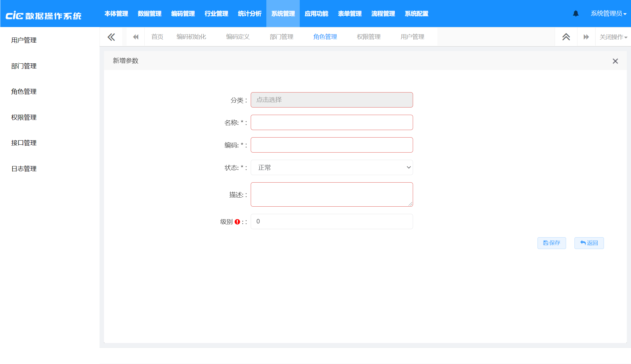Viewport: 631px width, 364px height.
Task: Select 日志管理 in left sidebar
Action: (24, 169)
